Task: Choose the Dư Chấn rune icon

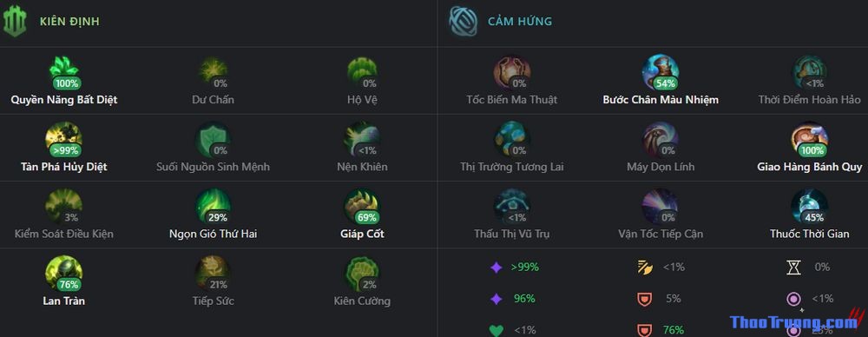Action: point(214,71)
